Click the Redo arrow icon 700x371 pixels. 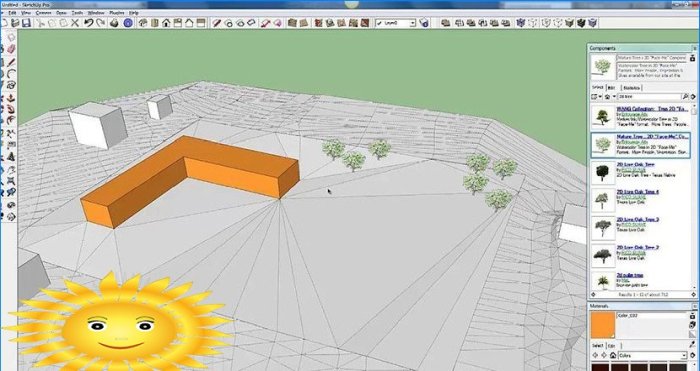[100, 23]
